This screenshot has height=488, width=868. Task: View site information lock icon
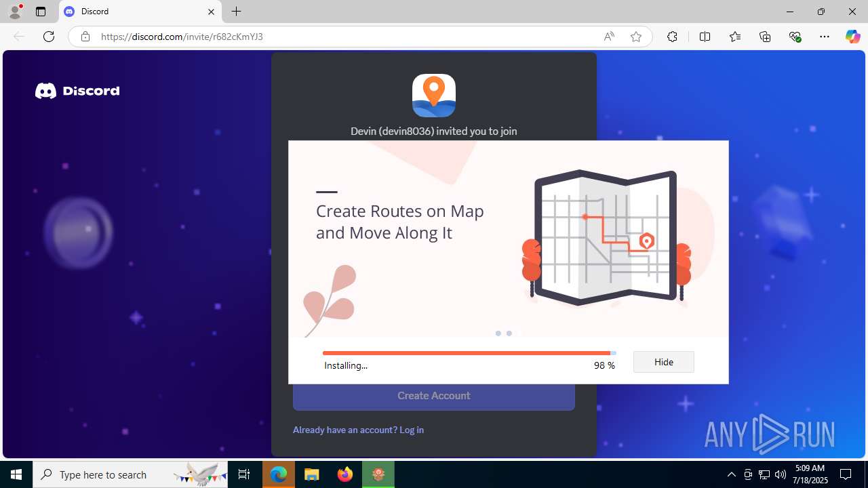point(85,37)
